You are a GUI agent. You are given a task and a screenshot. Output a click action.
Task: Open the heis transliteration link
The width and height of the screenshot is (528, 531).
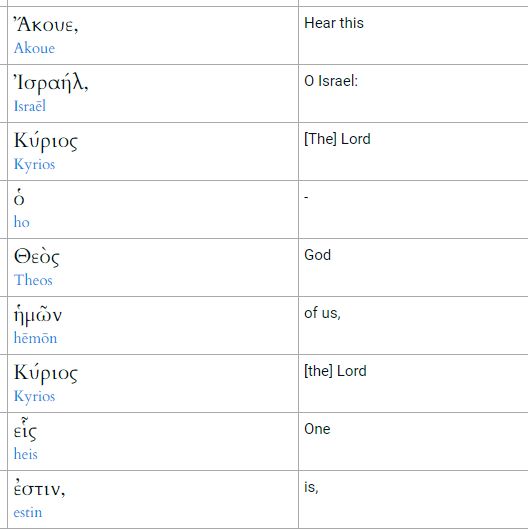(x=25, y=454)
